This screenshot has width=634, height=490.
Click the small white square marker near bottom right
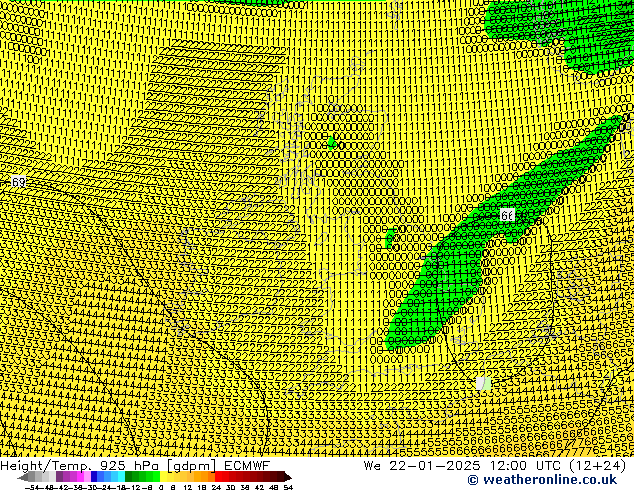(480, 383)
